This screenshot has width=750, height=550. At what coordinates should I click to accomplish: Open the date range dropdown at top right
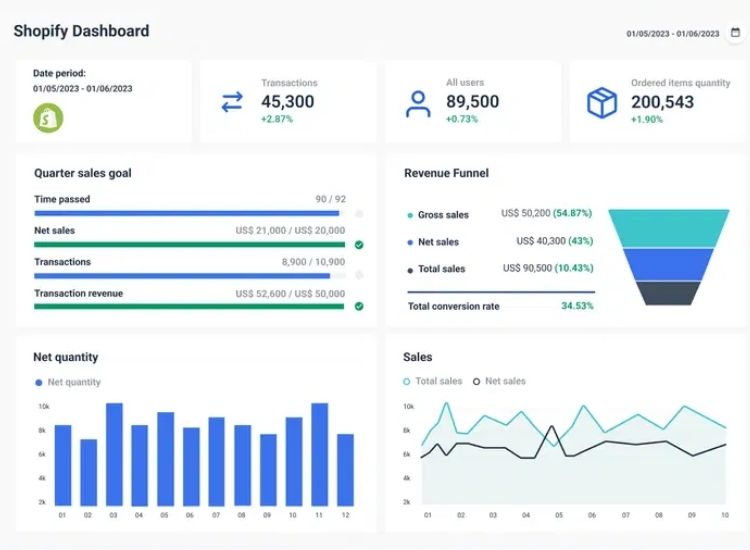[x=672, y=33]
